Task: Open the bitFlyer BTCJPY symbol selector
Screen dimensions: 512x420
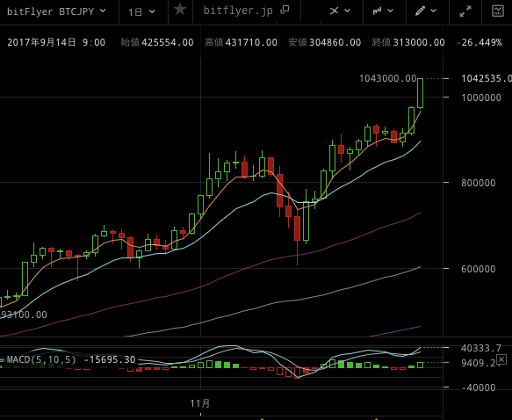Action: point(56,11)
